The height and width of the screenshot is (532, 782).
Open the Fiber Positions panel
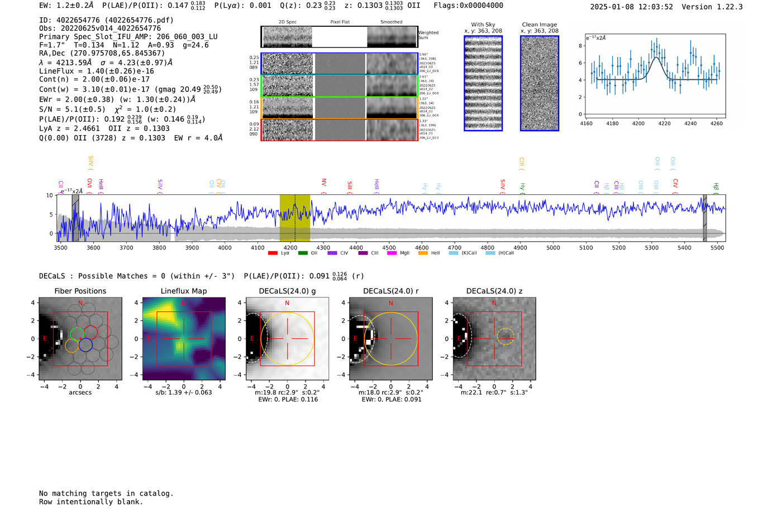(80, 339)
